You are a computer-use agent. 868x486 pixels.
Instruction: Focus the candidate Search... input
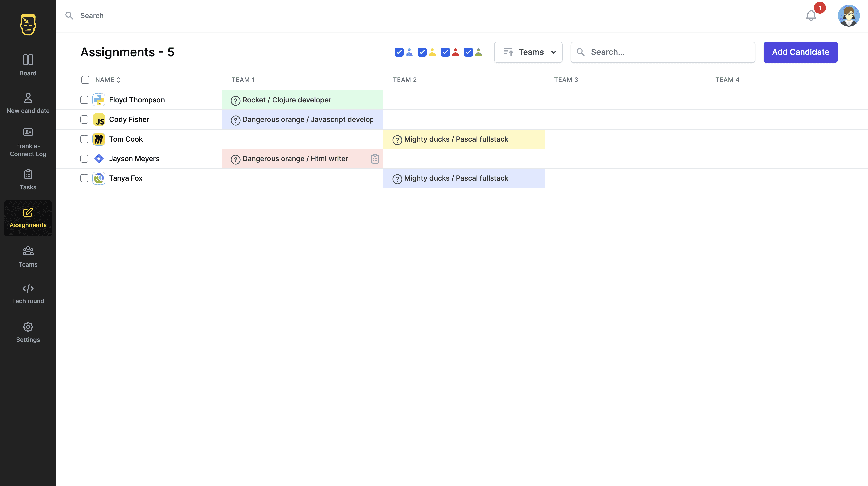click(x=663, y=52)
